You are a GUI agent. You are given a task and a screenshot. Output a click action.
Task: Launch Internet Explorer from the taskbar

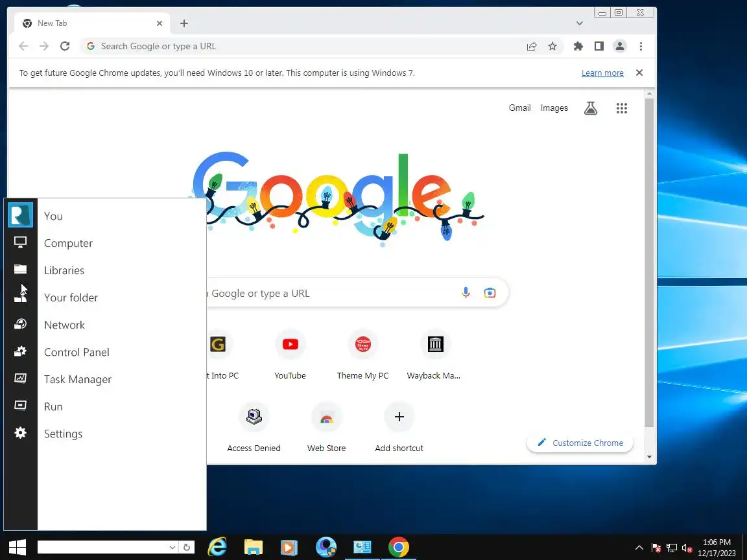[217, 547]
